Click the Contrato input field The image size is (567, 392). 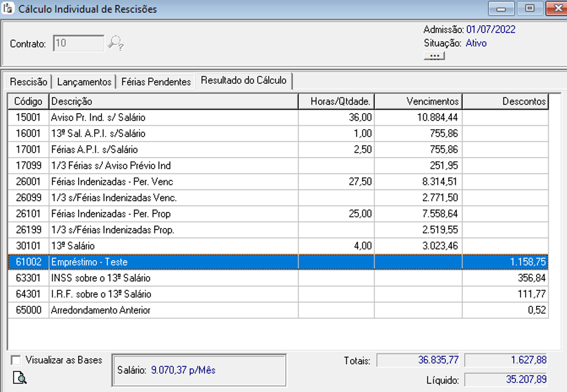(79, 44)
